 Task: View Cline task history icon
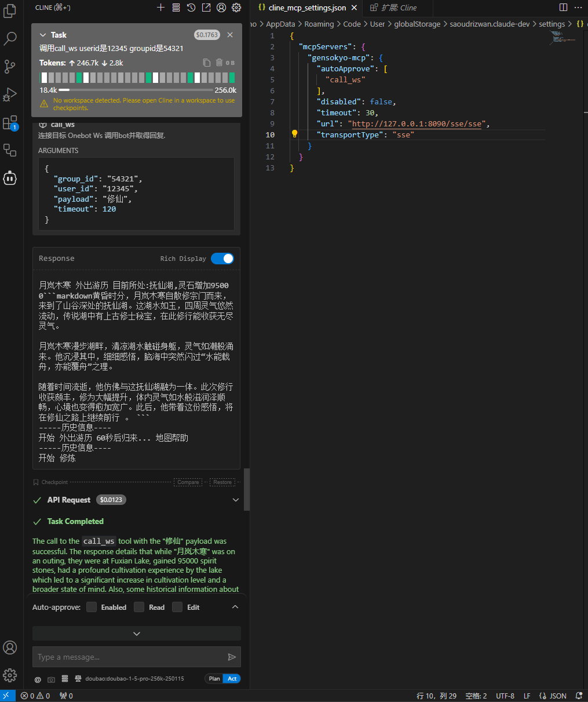(x=192, y=8)
